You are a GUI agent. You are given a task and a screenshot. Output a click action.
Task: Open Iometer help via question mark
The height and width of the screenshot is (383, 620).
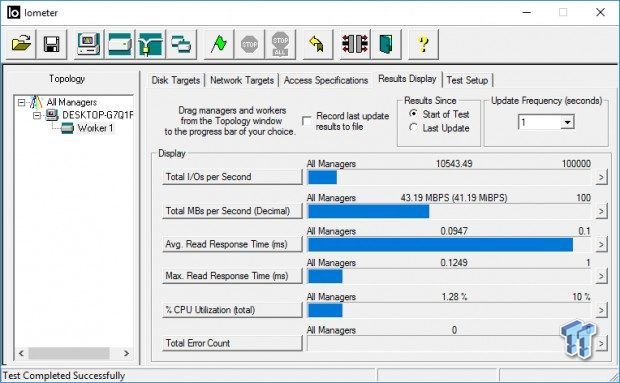pyautogui.click(x=423, y=44)
